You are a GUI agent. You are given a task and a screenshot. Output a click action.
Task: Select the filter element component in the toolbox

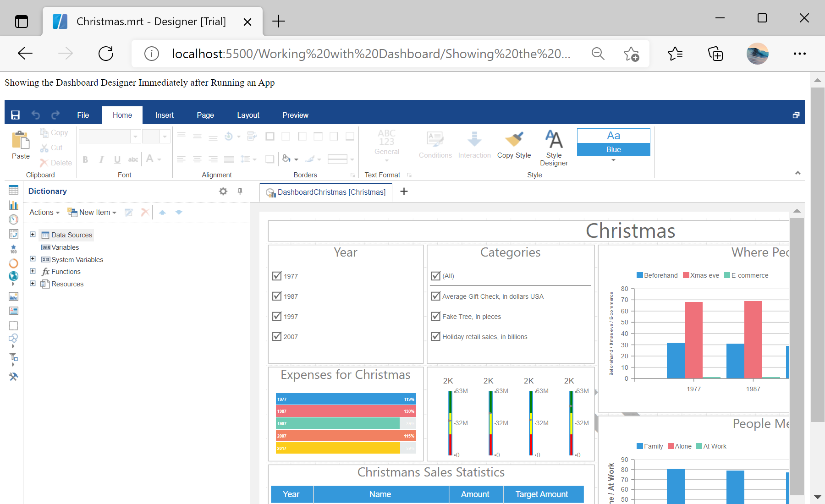[13, 357]
